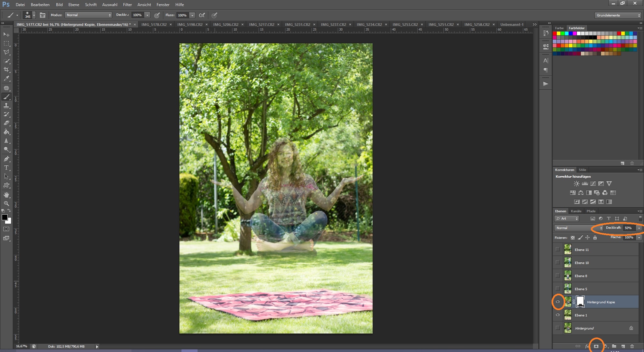
Task: Select the Zoom tool
Action: click(6, 203)
